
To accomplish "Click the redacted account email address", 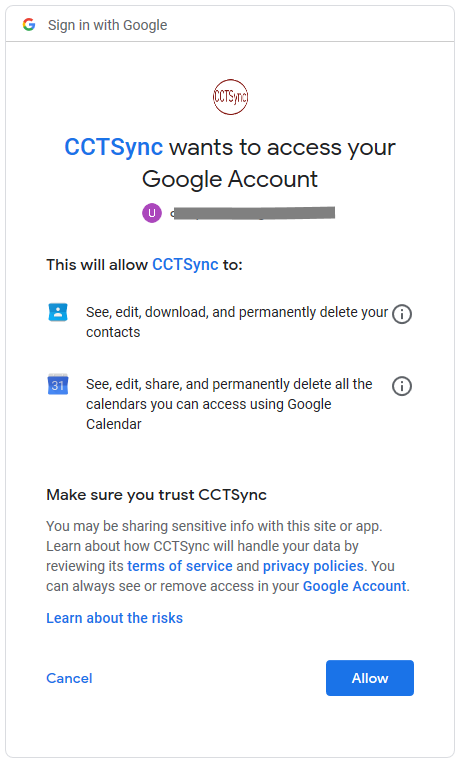I will click(253, 213).
